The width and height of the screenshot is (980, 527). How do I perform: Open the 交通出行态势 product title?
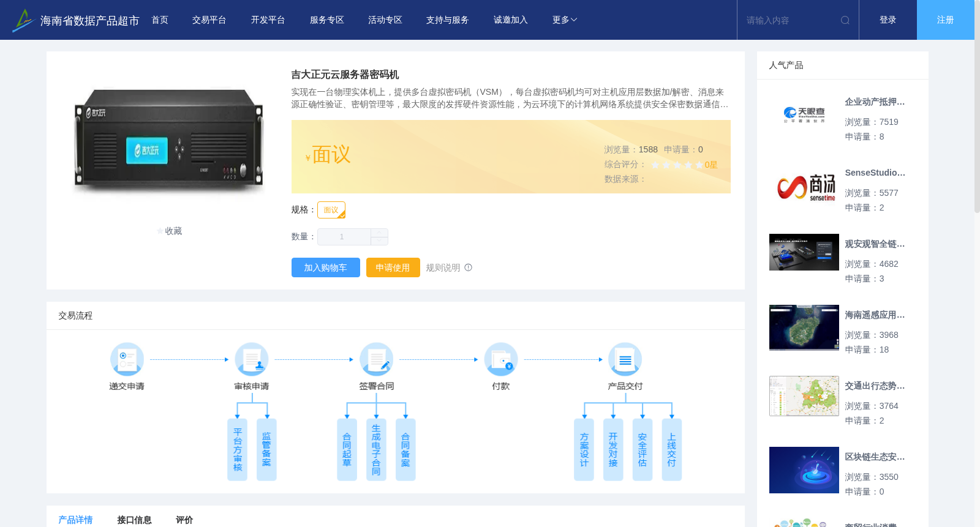point(875,386)
